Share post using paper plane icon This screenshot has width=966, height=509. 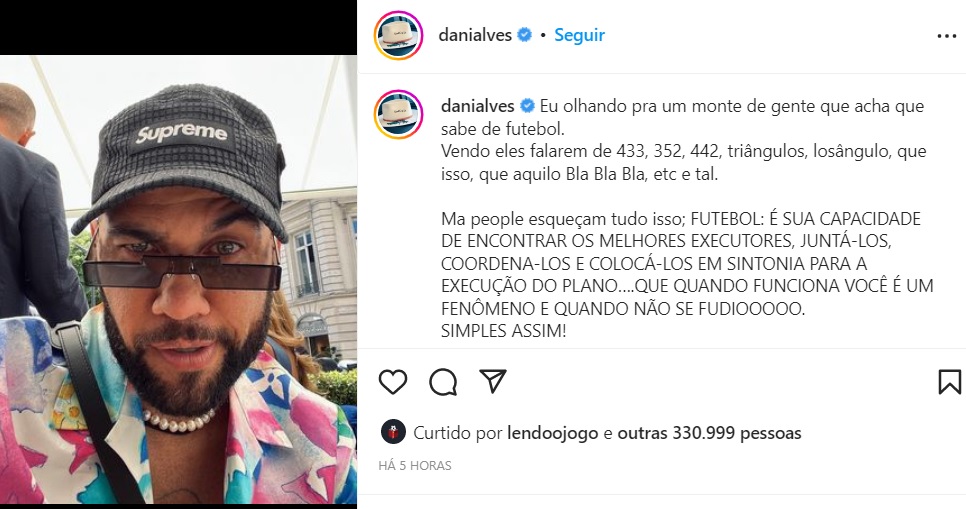[493, 381]
